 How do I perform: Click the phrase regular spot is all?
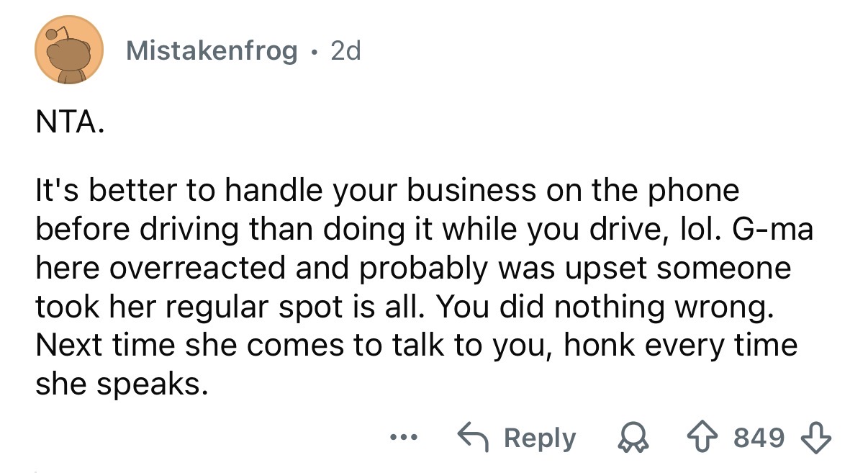pyautogui.click(x=260, y=307)
